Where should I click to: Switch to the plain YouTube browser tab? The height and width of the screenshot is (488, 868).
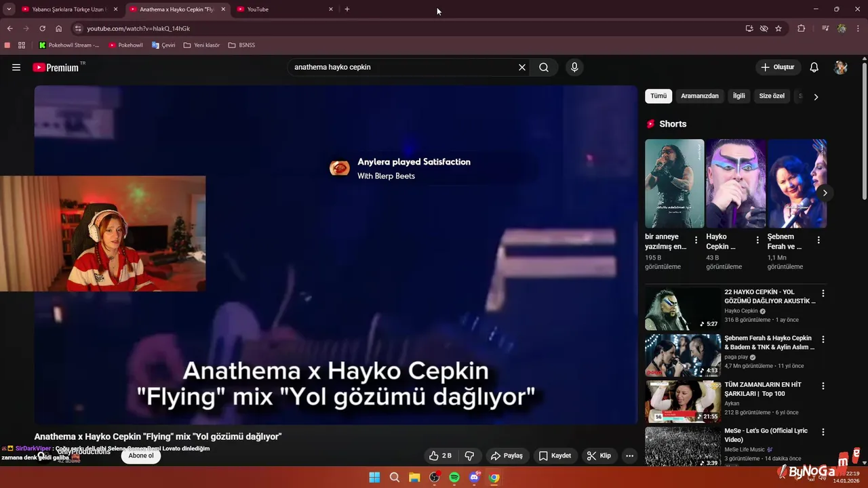tap(285, 9)
